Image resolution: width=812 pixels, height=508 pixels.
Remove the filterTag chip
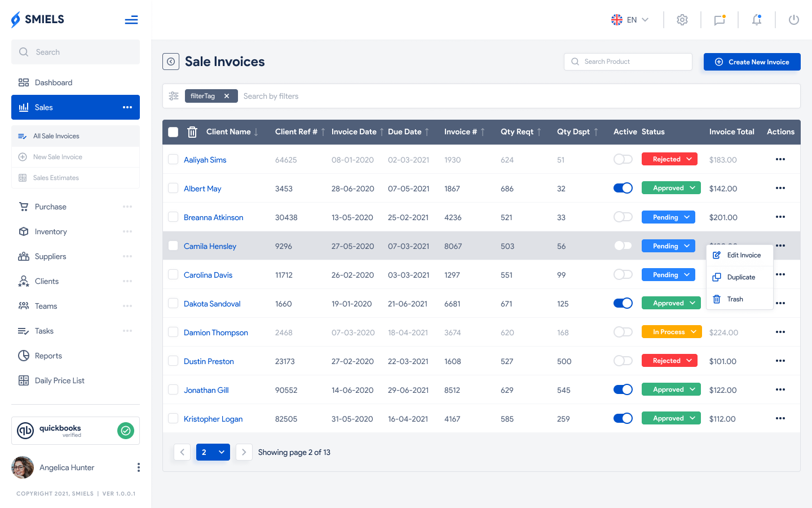(x=227, y=96)
